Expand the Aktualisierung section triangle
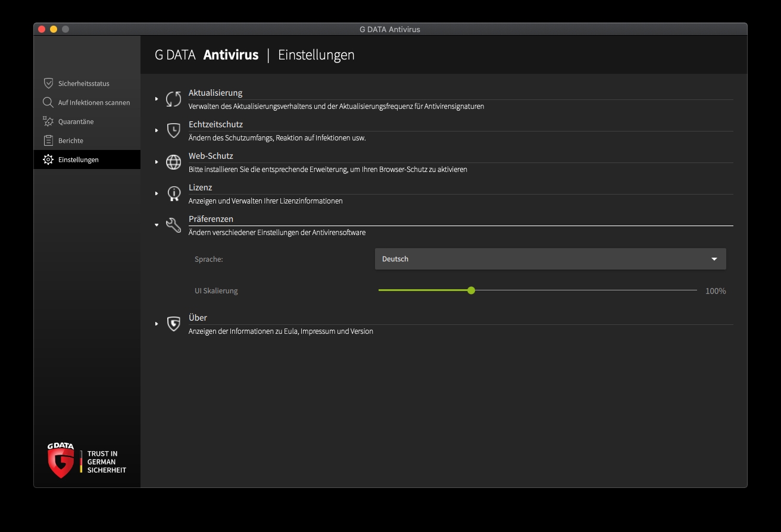Image resolution: width=781 pixels, height=532 pixels. click(157, 99)
